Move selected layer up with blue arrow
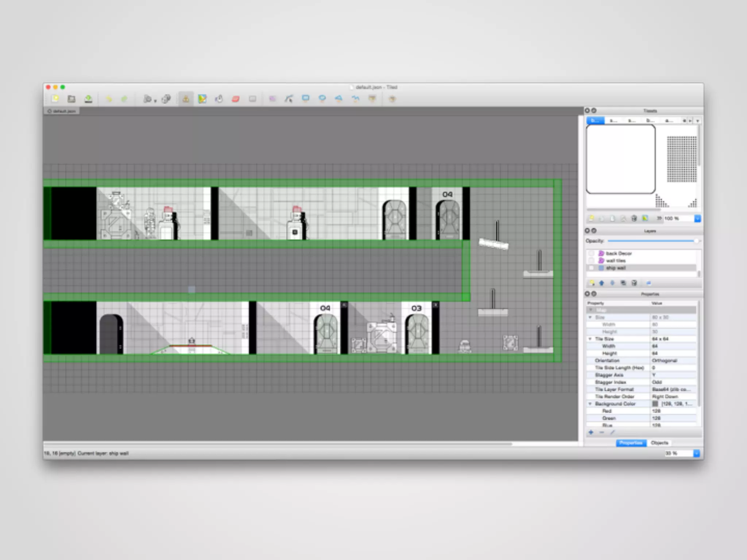This screenshot has width=747, height=560. (602, 283)
